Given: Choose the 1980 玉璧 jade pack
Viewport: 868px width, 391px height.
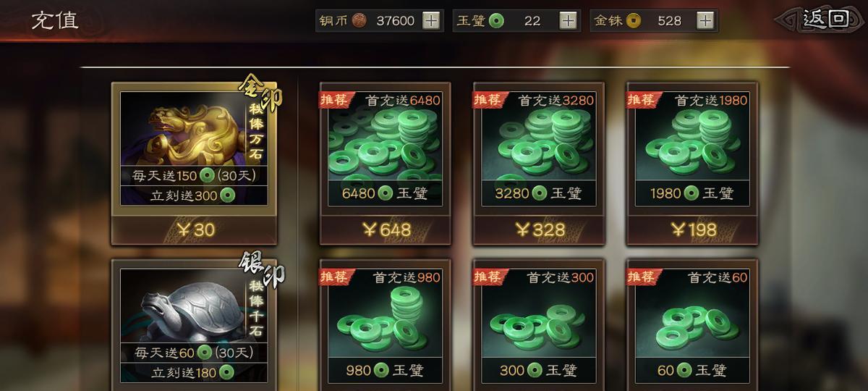Looking at the screenshot, I should (x=692, y=149).
